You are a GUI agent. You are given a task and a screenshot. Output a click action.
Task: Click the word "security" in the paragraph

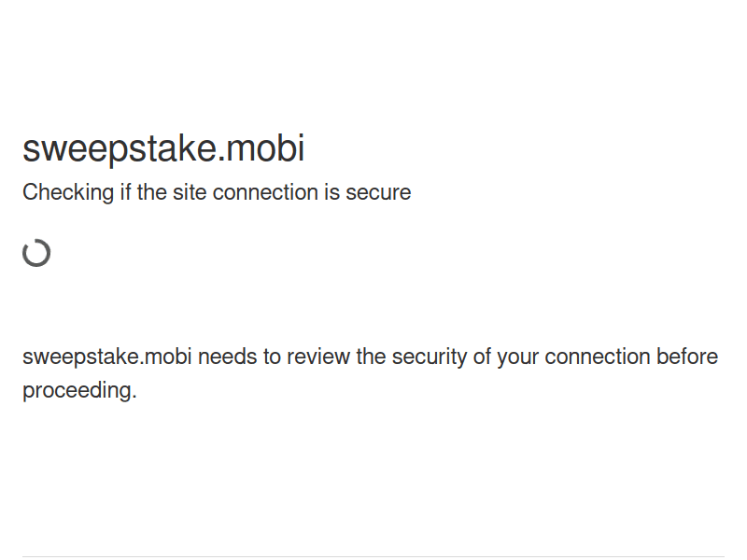tap(429, 357)
